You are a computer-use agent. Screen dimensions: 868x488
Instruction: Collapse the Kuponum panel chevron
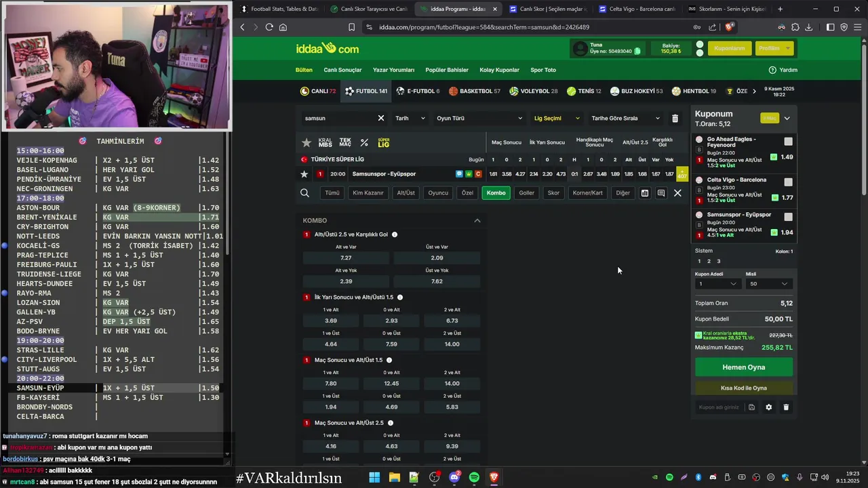787,119
